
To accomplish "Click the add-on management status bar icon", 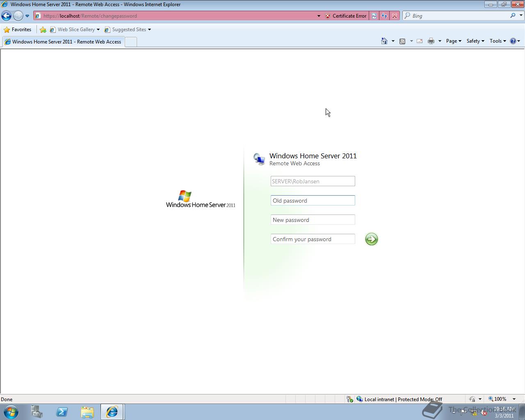I will pyautogui.click(x=349, y=399).
